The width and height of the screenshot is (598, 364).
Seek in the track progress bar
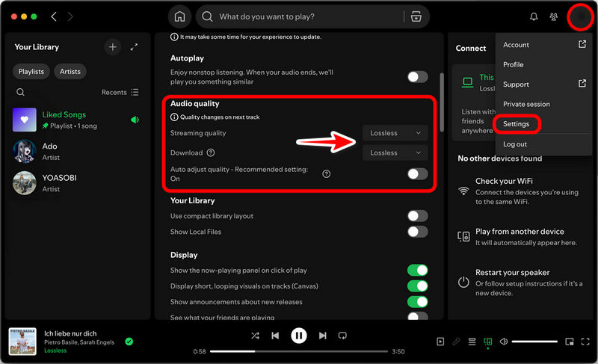pyautogui.click(x=298, y=351)
